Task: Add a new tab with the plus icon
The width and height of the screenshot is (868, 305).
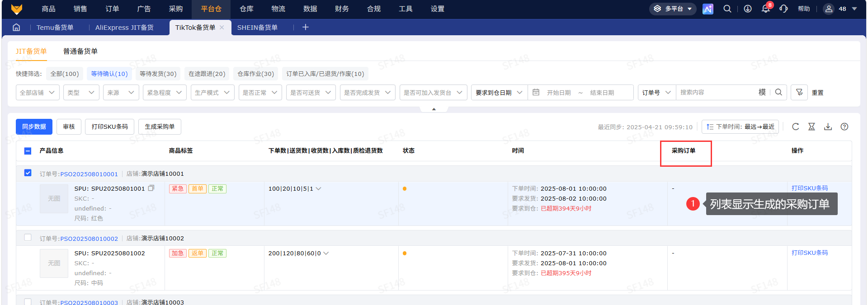Action: (306, 27)
